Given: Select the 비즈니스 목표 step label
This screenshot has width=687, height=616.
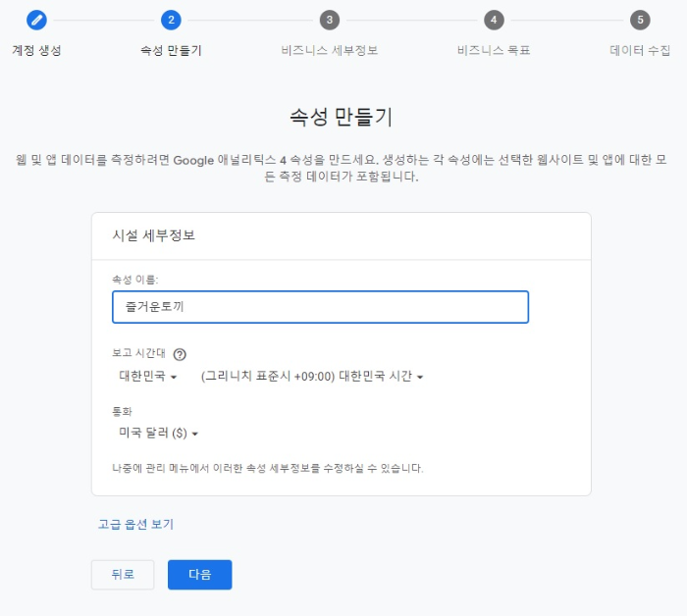Looking at the screenshot, I should pos(494,50).
